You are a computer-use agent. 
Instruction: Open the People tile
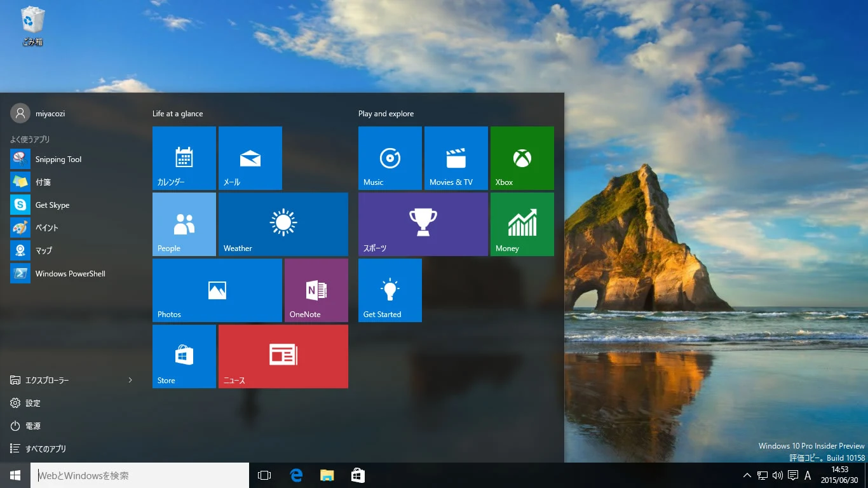coord(184,224)
